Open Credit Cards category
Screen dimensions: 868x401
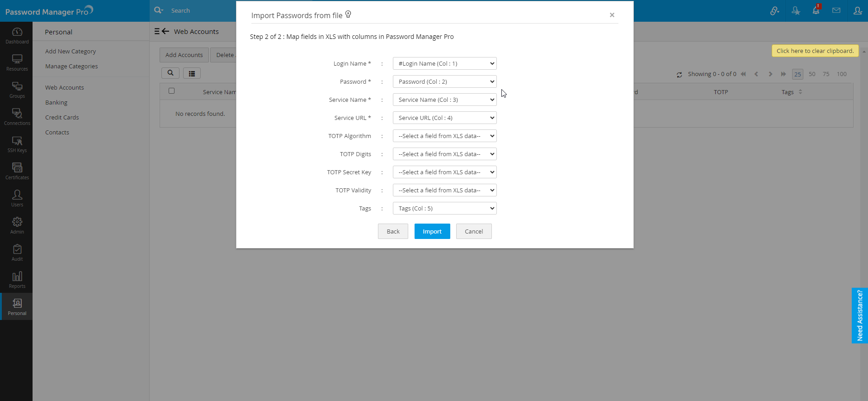62,118
